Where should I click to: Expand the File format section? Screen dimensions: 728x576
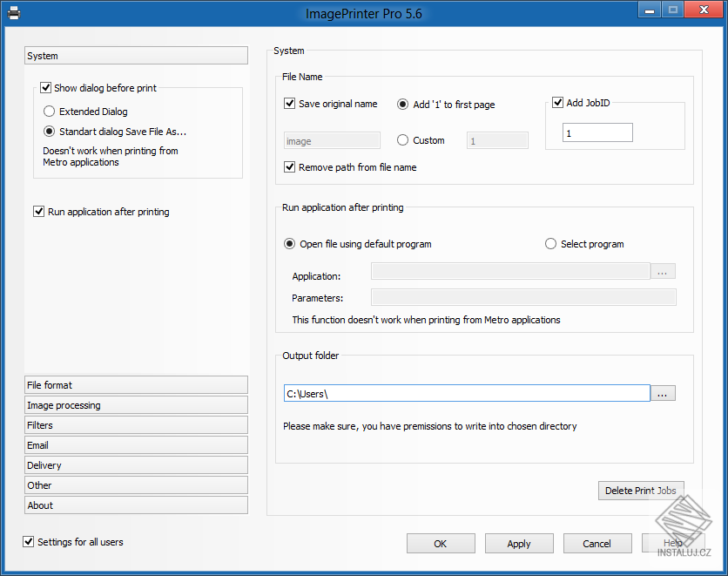coord(137,385)
